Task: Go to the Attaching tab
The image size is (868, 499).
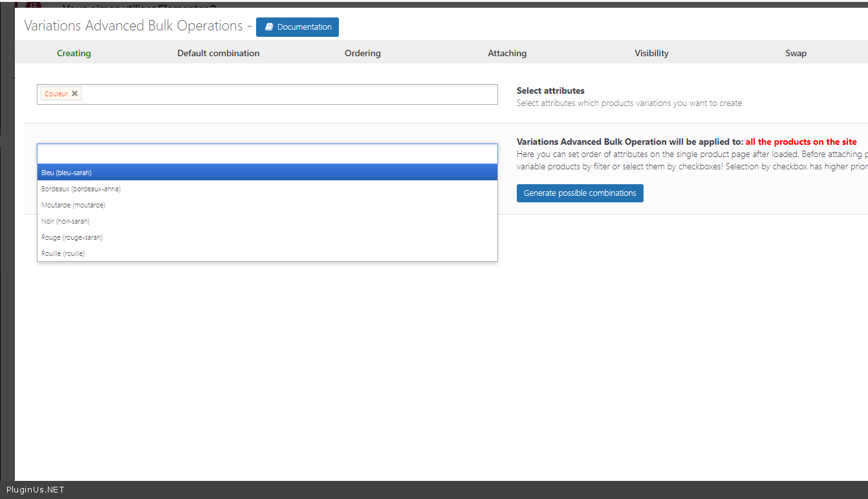Action: (506, 53)
